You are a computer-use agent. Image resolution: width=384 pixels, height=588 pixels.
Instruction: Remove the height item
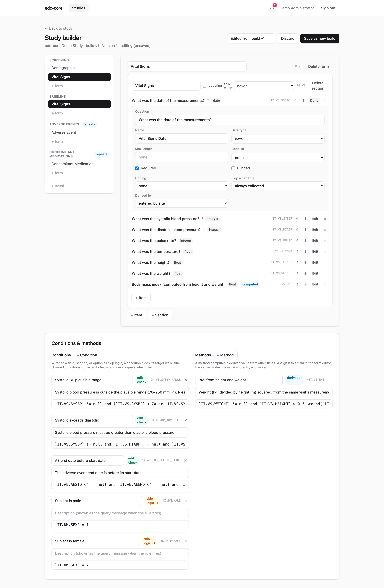click(325, 262)
